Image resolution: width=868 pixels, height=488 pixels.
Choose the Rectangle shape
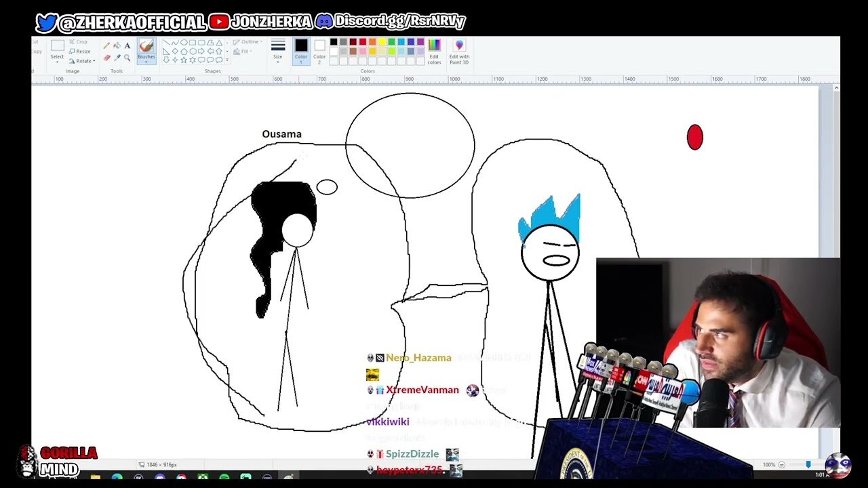pos(193,43)
